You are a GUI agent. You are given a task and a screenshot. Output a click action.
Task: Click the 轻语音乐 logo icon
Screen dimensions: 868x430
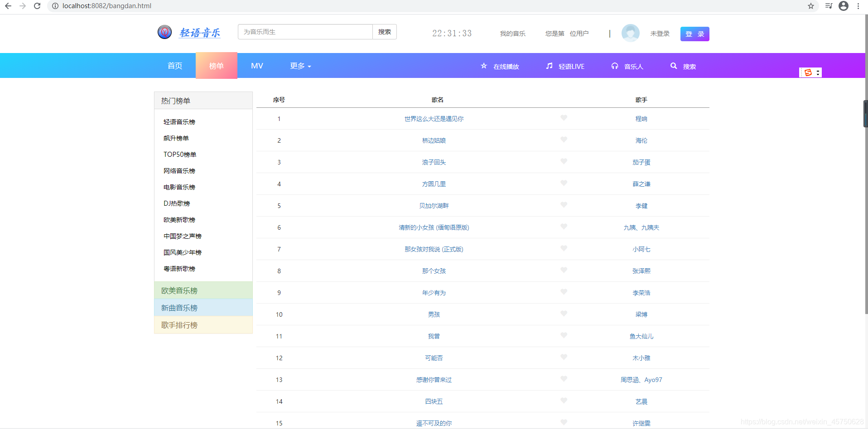click(x=164, y=32)
